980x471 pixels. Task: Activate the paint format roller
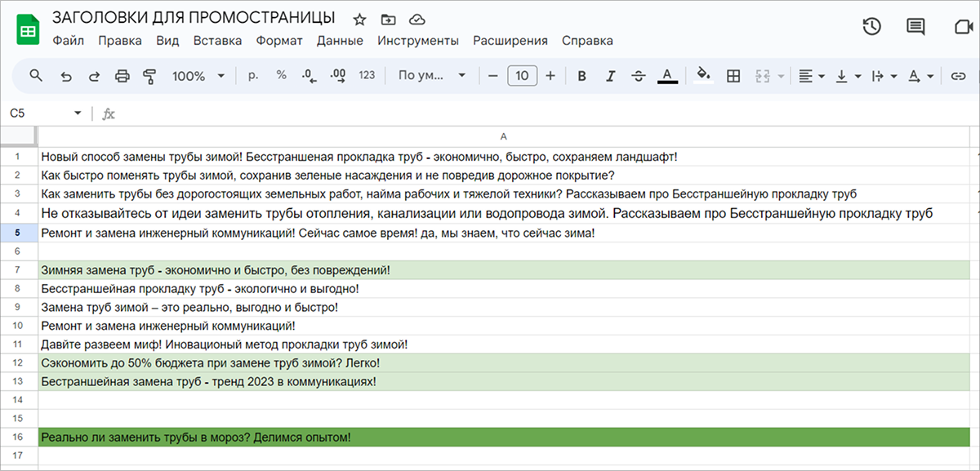click(149, 76)
